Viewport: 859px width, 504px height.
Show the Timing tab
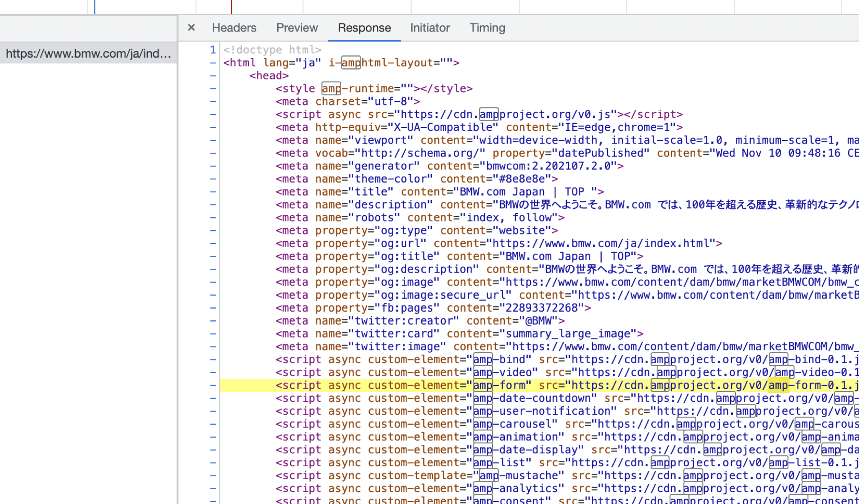487,28
